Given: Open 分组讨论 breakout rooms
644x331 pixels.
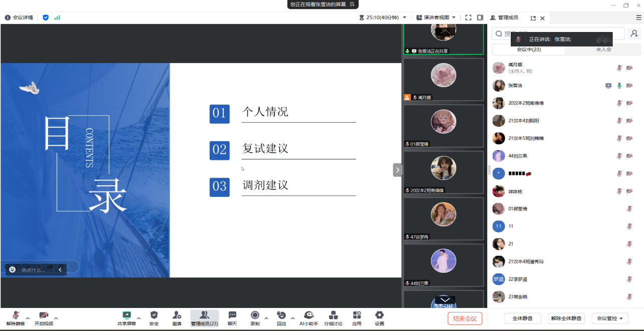Looking at the screenshot, I should 333,317.
